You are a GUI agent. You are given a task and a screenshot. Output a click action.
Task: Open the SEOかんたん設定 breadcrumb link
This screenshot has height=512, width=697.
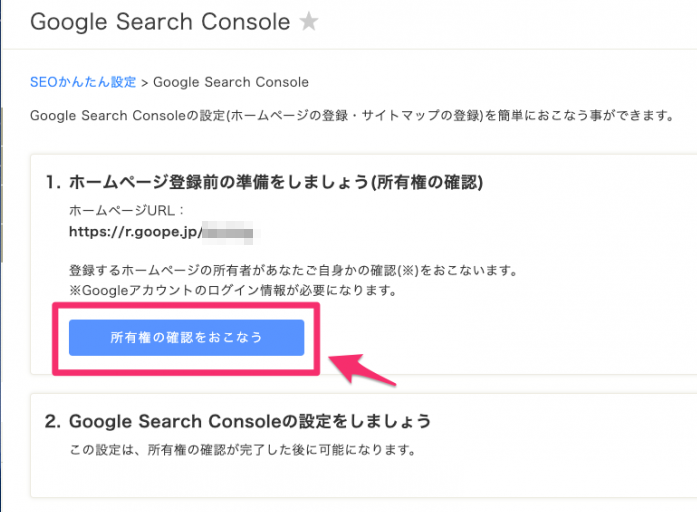(83, 82)
